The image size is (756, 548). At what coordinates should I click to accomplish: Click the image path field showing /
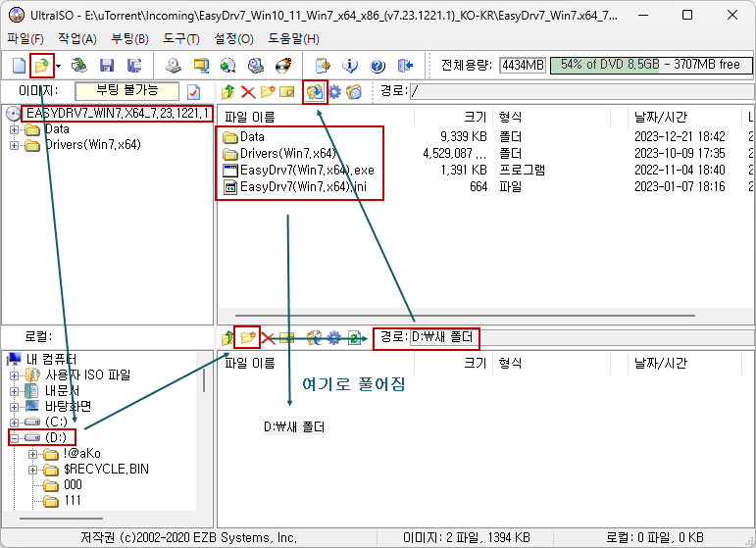582,91
